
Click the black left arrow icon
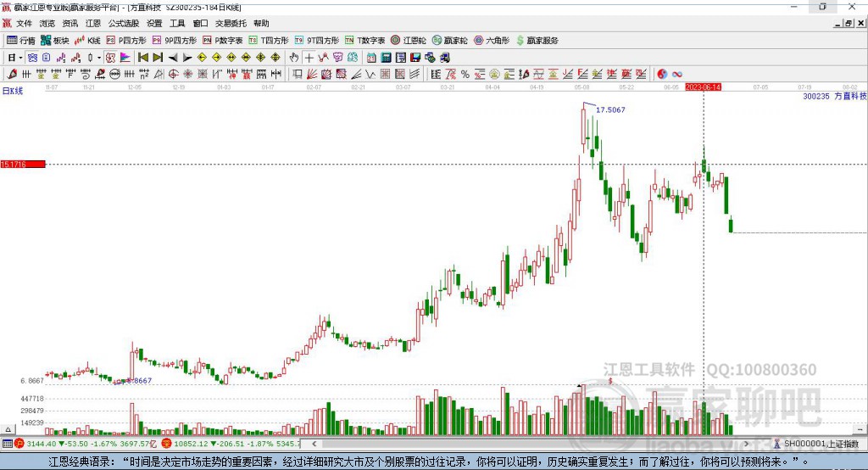pyautogui.click(x=173, y=58)
